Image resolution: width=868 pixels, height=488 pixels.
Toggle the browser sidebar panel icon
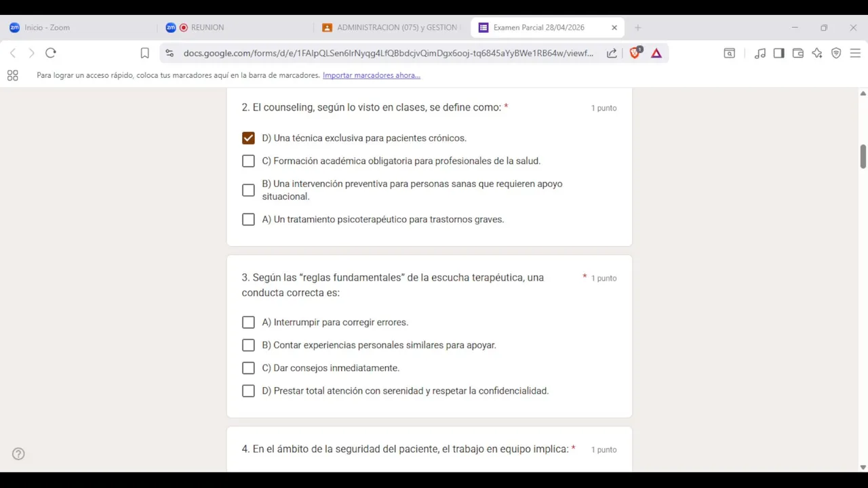(x=779, y=53)
